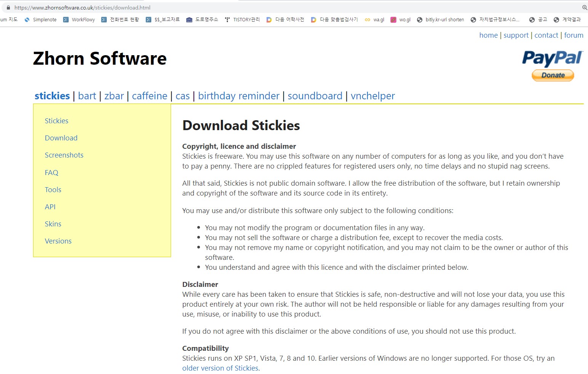Follow the older version of Stickies link
Viewport: 588px width, 374px height.
220,368
